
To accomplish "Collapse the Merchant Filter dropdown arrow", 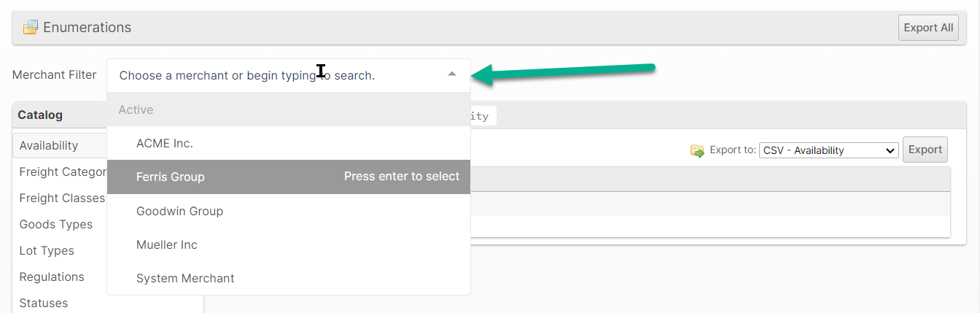I will click(x=452, y=74).
